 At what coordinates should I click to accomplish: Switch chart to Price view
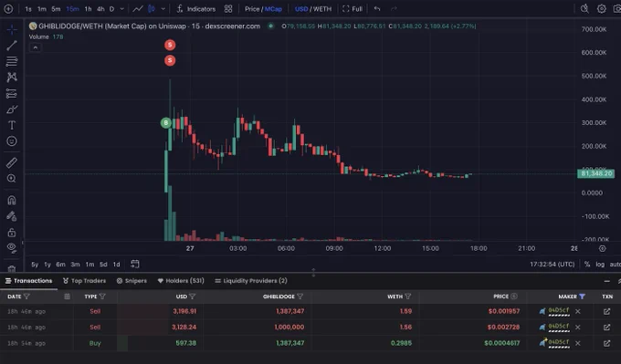tap(251, 9)
